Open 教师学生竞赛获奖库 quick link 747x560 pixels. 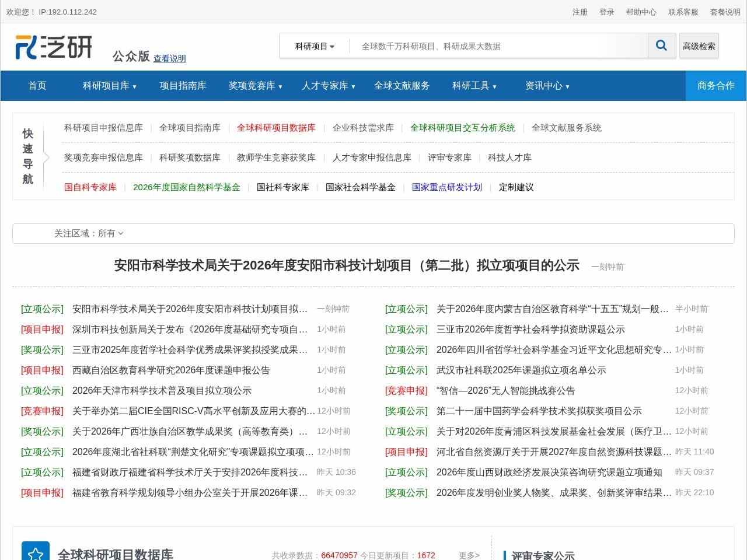point(276,157)
